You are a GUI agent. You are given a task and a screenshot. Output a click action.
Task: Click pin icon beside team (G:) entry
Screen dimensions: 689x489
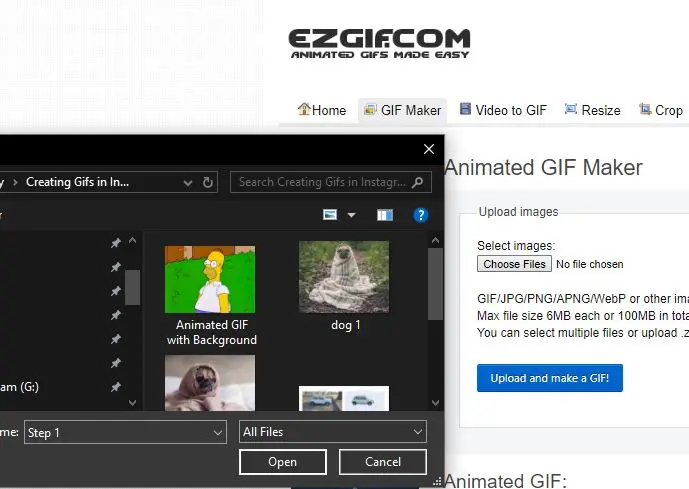pyautogui.click(x=115, y=387)
